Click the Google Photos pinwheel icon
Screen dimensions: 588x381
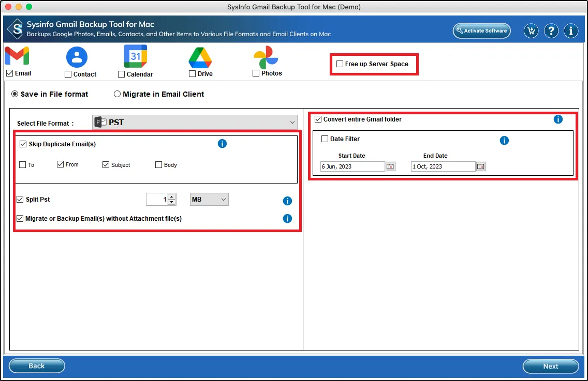pyautogui.click(x=266, y=57)
